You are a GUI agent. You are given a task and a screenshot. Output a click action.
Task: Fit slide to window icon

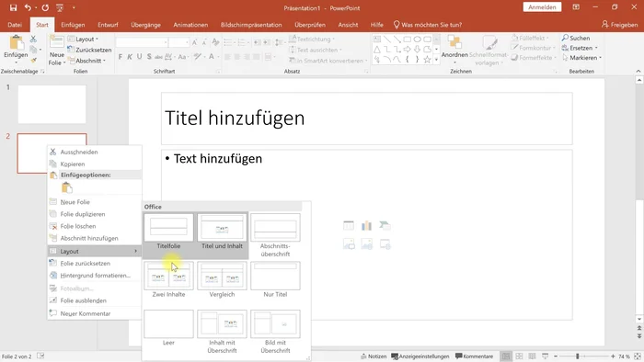click(638, 356)
